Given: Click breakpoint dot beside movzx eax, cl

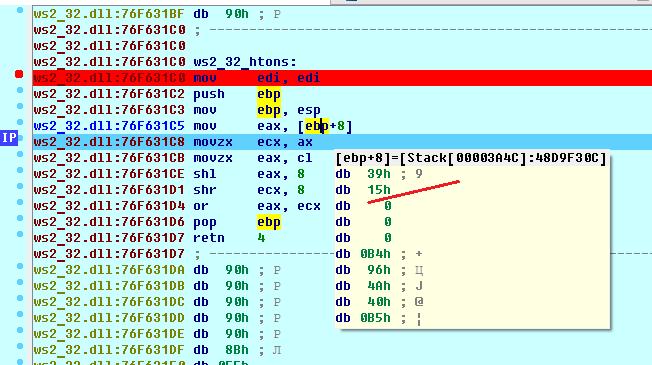Looking at the screenshot, I should coord(20,154).
